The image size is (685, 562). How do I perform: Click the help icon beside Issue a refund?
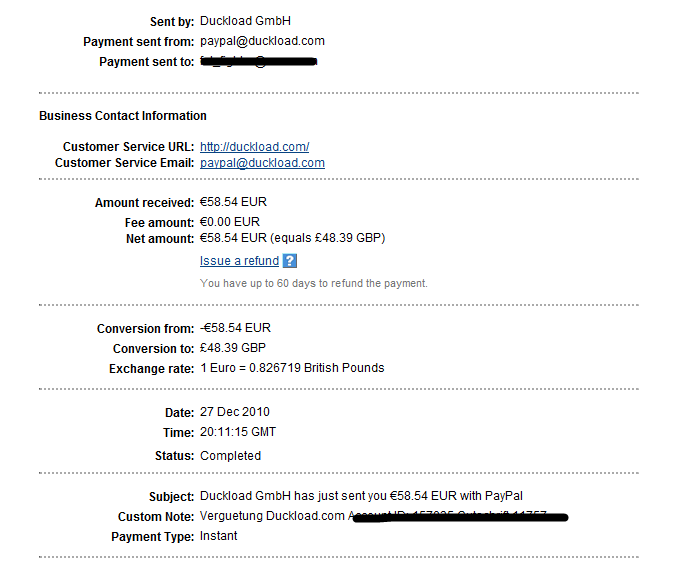[x=289, y=261]
